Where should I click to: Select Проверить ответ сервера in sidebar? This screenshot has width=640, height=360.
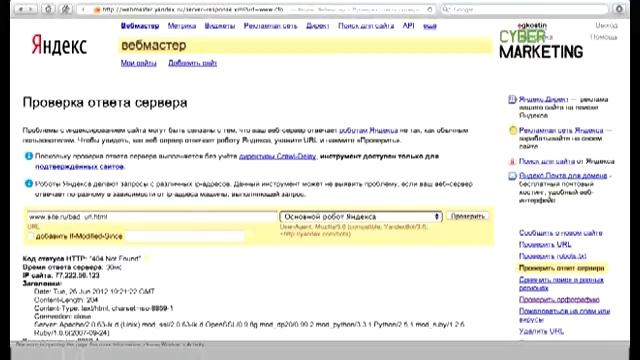[562, 268]
